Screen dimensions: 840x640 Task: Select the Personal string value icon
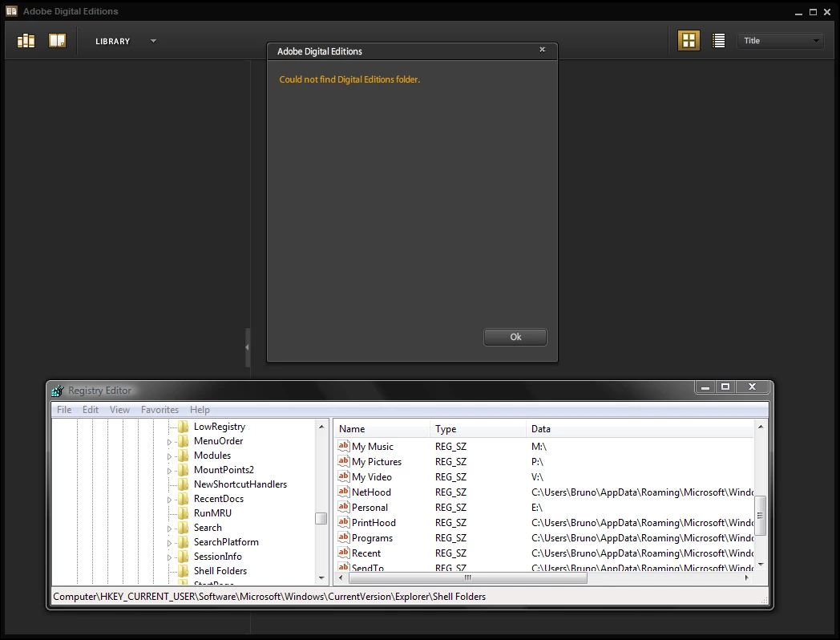point(343,507)
